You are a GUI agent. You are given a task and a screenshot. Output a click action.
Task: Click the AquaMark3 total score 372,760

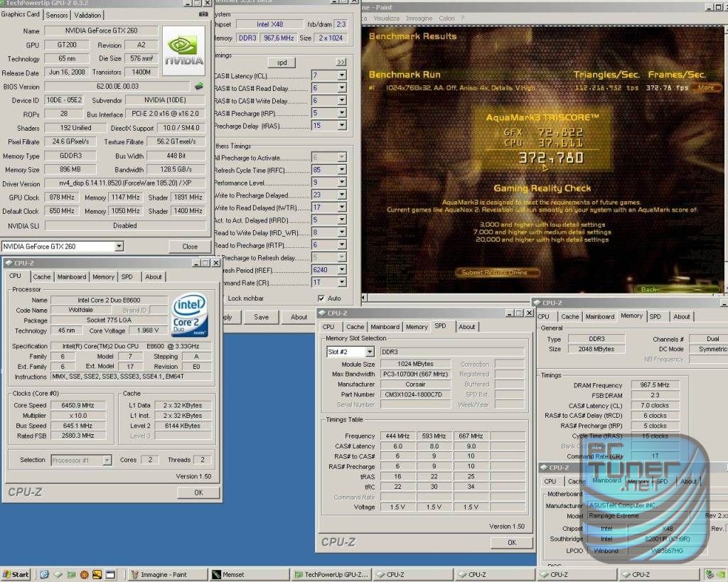click(x=551, y=158)
